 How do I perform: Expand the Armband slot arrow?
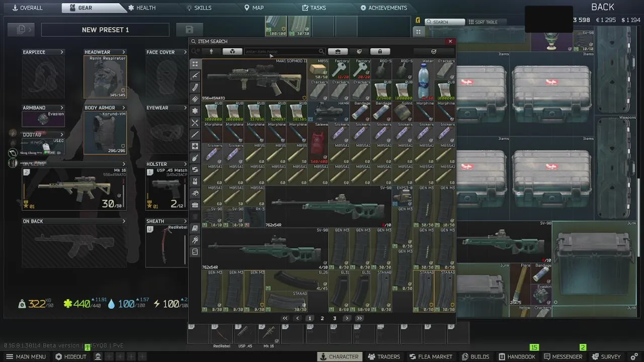[62, 108]
